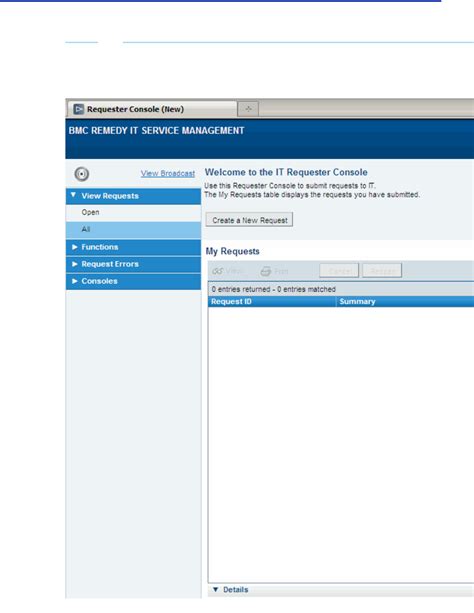Image resolution: width=474 pixels, height=613 pixels.
Task: Open the View Broadcast link
Action: [x=168, y=173]
